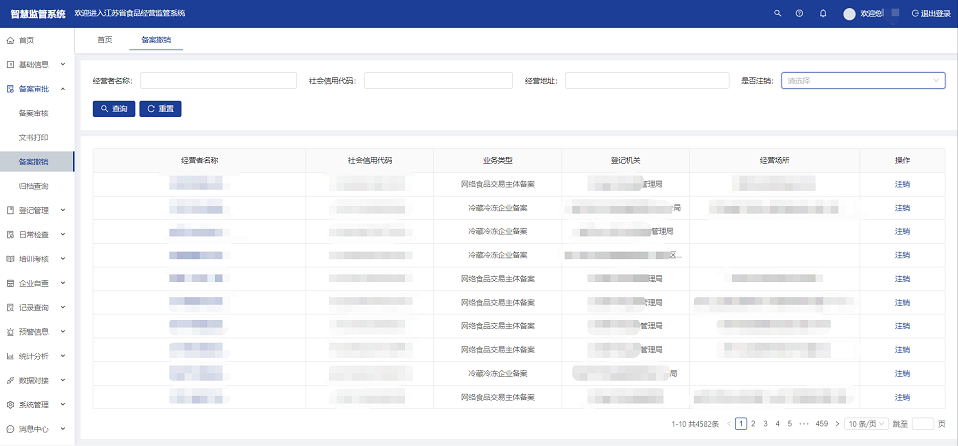Click the 统计分析 chart icon in sidebar
Screen dimensions: 958x446
pos(10,356)
